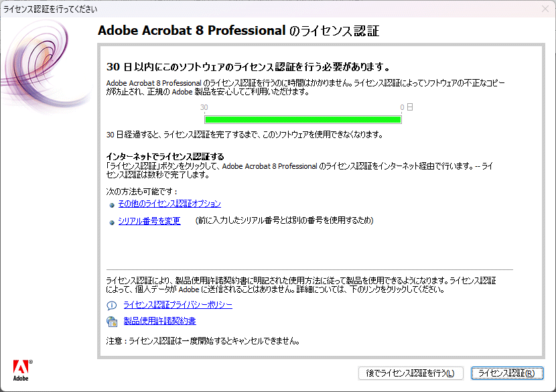Click the ライセンス認証(R) button

(x=507, y=373)
